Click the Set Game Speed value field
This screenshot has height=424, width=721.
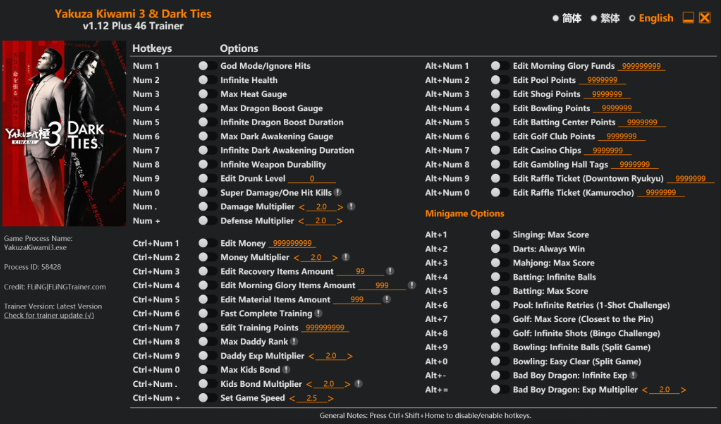[311, 398]
